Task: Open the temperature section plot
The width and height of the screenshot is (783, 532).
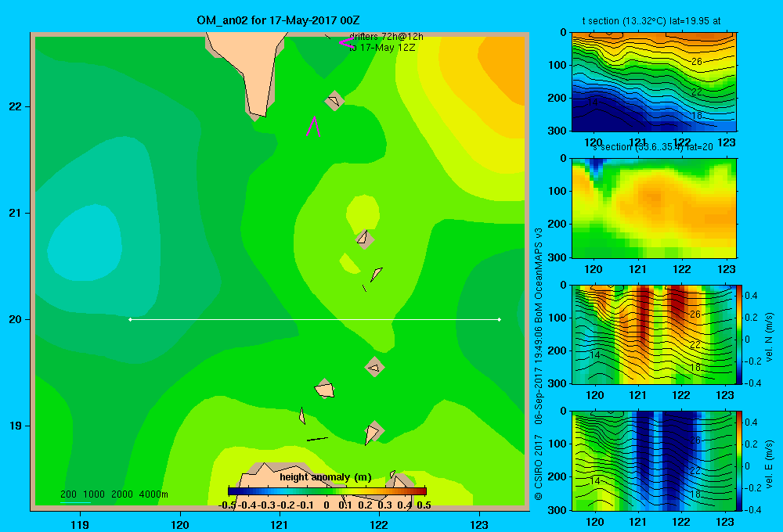Action: [654, 82]
